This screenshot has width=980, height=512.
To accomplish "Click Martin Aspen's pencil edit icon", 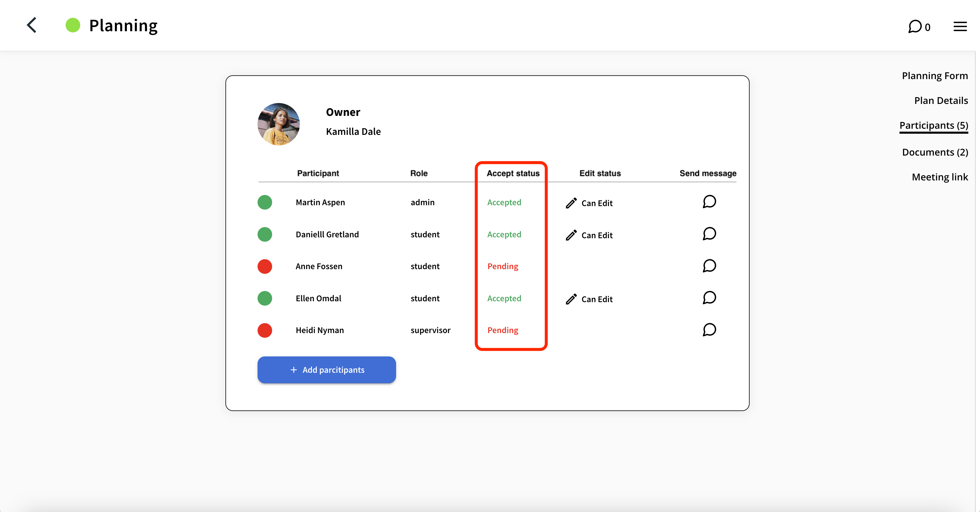I will click(571, 203).
